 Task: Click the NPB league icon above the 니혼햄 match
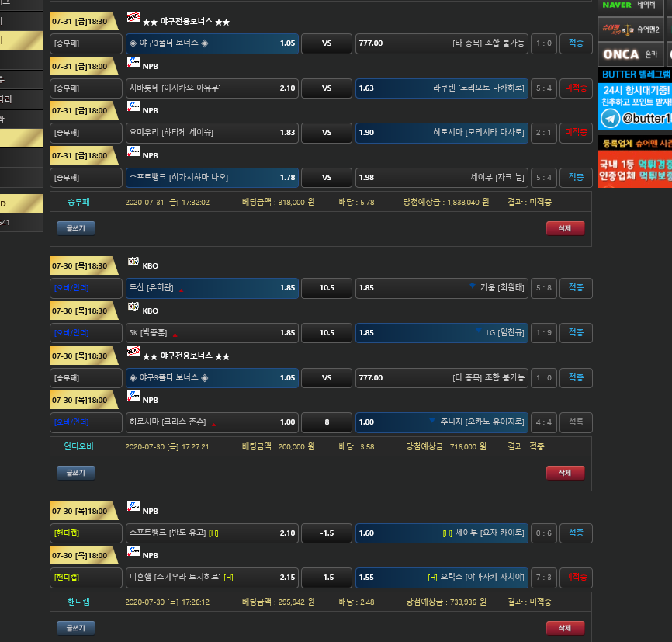(133, 552)
